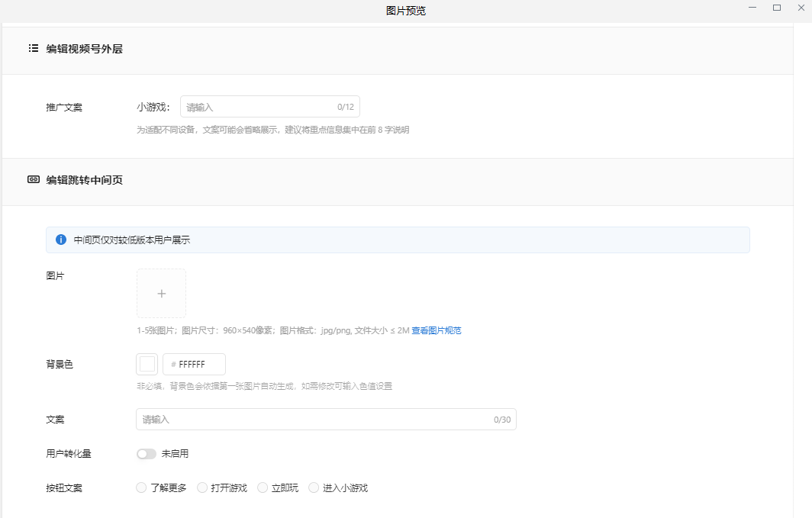
Task: Click the list icon beside 编辑视频号外层
Action: [x=33, y=48]
